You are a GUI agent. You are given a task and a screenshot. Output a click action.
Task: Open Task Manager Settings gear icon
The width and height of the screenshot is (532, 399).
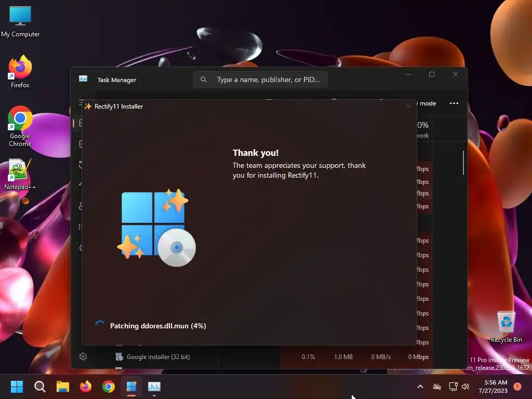pos(83,356)
